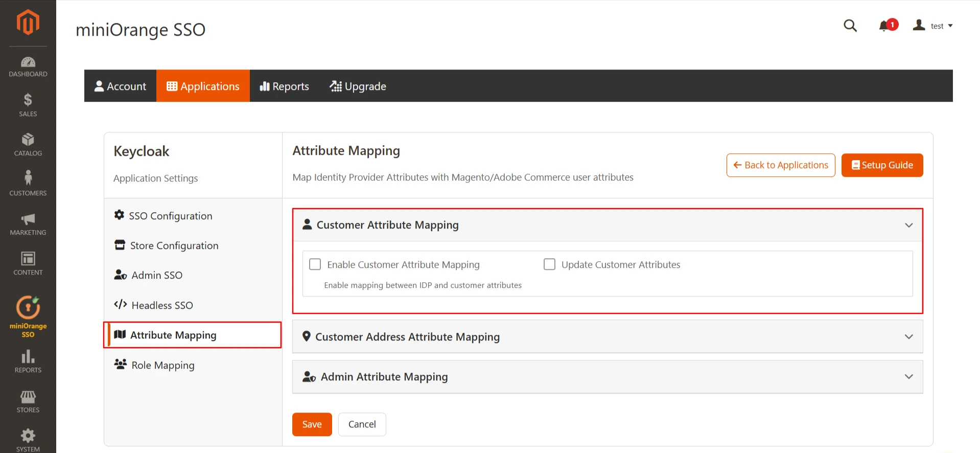Switch to the Account tab
The image size is (980, 453).
[x=121, y=86]
